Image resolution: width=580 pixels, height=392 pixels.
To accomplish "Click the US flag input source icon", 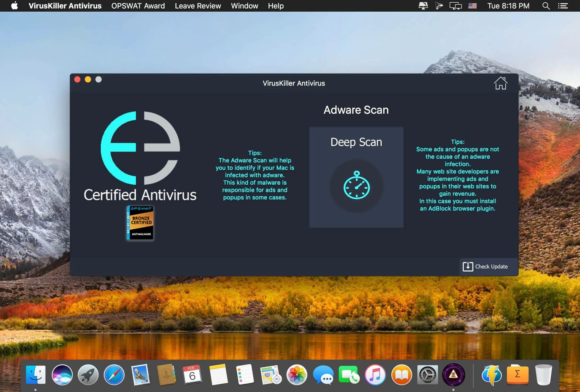I will [472, 6].
